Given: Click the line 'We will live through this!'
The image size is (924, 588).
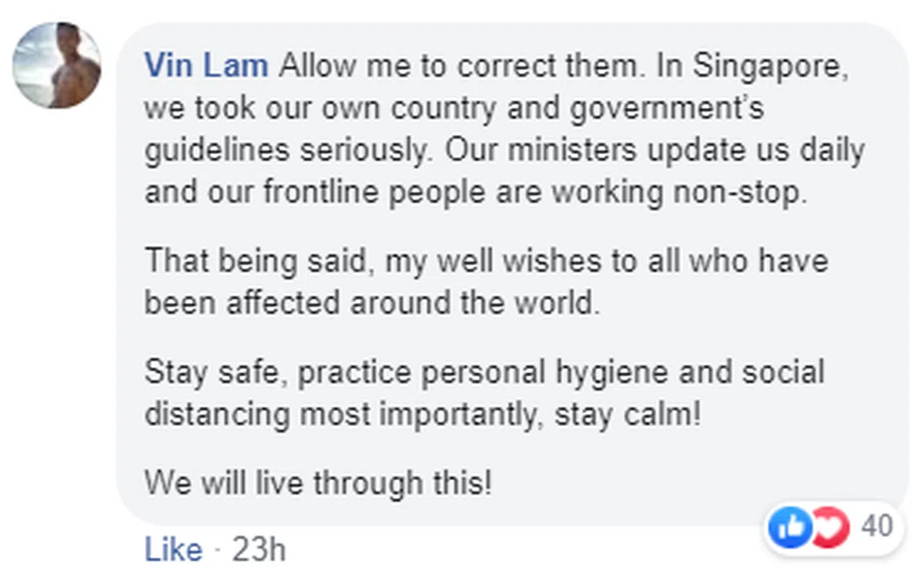Looking at the screenshot, I should click(317, 484).
